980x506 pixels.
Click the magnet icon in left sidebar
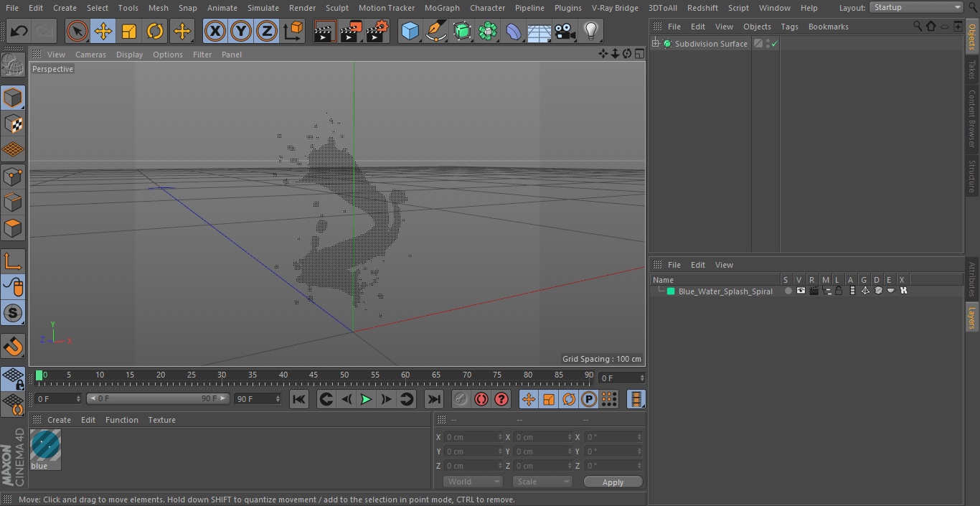pyautogui.click(x=13, y=346)
